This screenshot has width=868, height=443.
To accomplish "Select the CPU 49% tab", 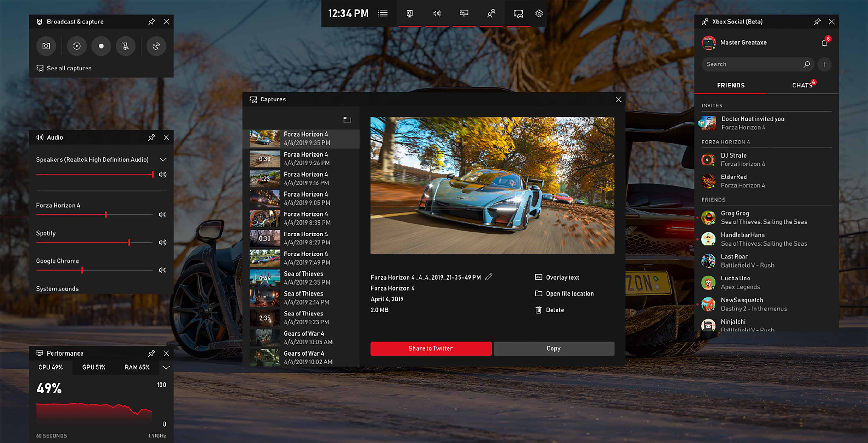I will point(51,367).
